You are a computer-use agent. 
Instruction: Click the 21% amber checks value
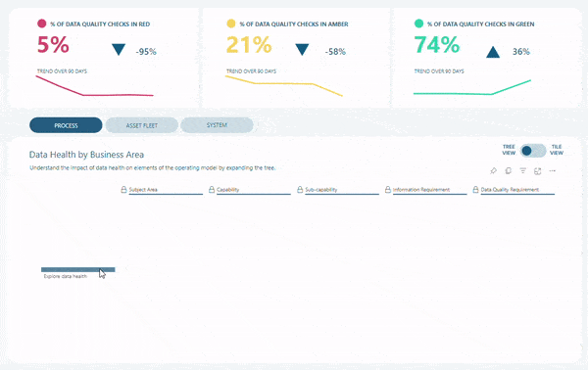pyautogui.click(x=249, y=45)
